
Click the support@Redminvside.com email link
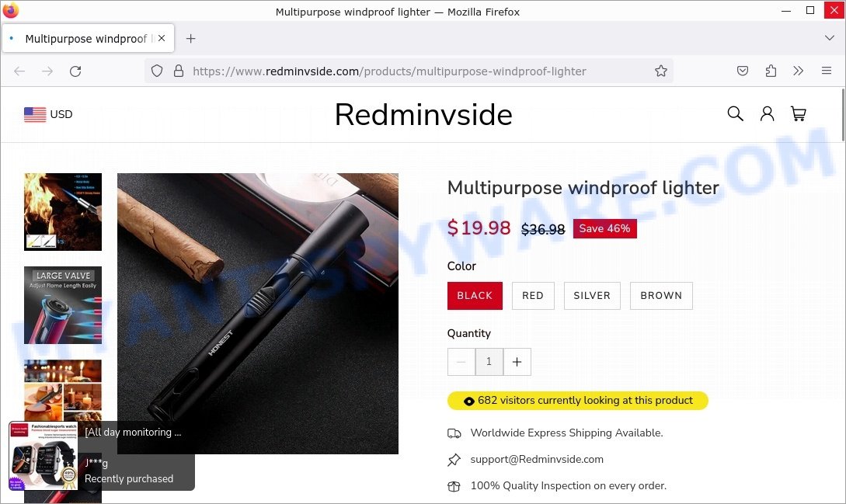point(537,459)
